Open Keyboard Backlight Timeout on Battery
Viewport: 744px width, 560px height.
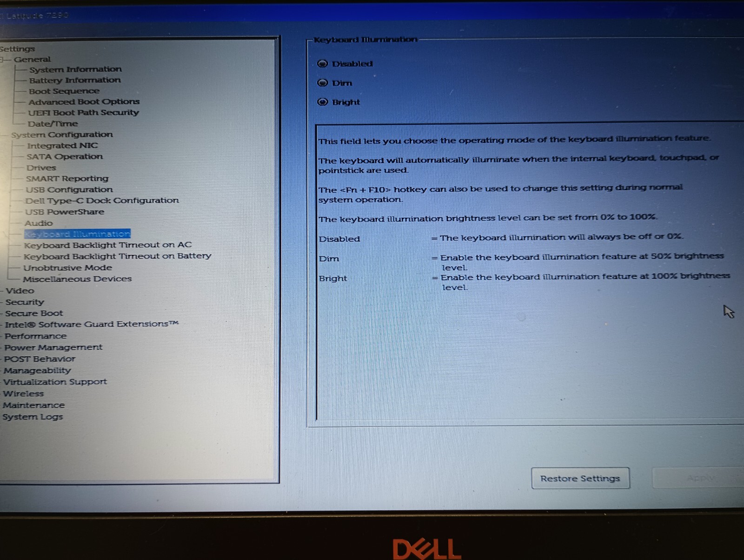pos(117,256)
